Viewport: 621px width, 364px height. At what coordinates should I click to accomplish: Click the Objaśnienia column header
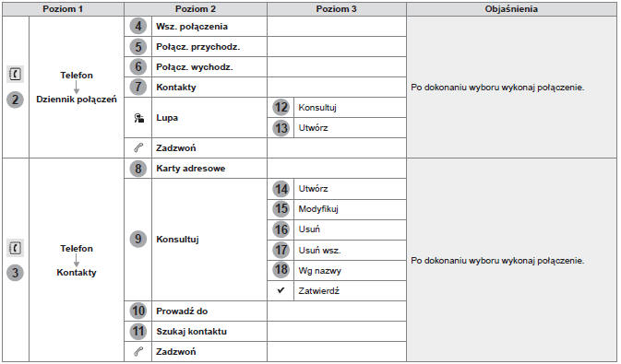tap(511, 9)
